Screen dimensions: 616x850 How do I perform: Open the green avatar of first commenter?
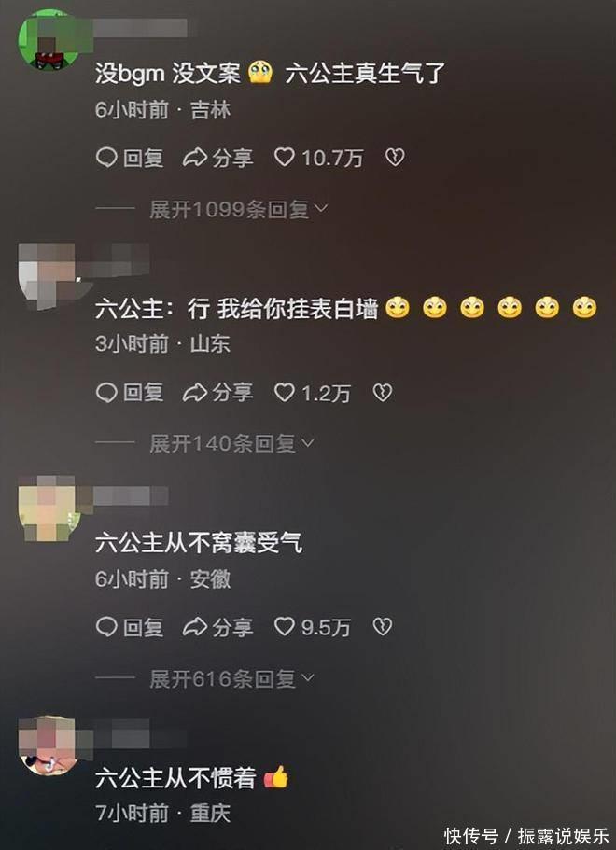49,39
